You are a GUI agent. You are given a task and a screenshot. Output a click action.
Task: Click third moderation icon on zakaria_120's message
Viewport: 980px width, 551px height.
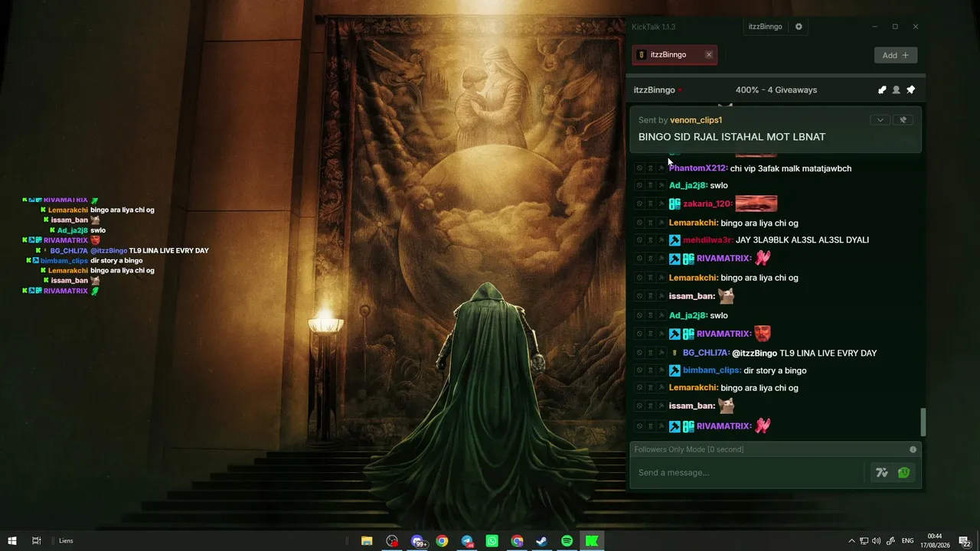click(661, 204)
